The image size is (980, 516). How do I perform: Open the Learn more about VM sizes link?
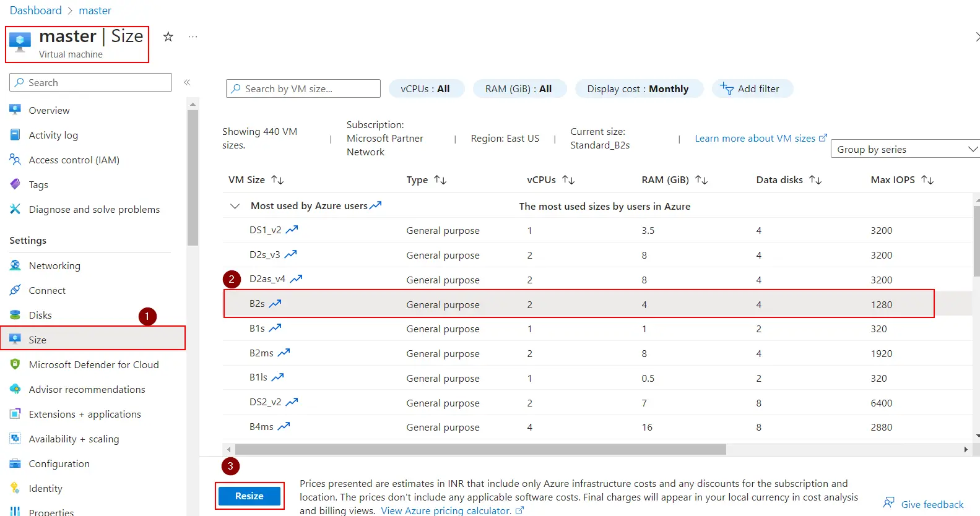click(760, 139)
